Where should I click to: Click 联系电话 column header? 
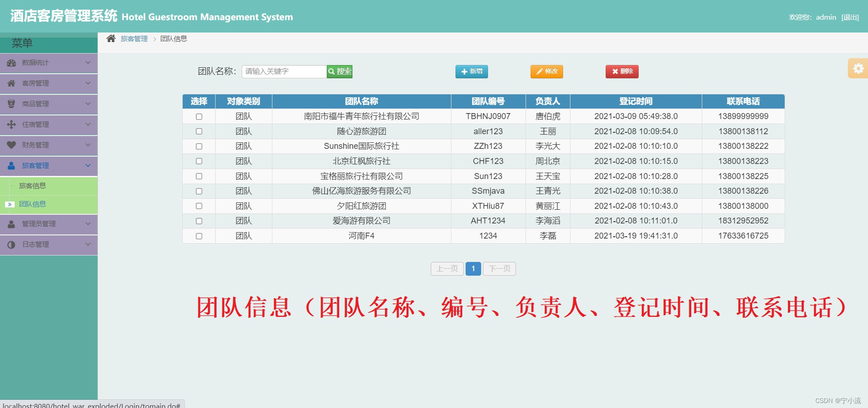click(743, 101)
